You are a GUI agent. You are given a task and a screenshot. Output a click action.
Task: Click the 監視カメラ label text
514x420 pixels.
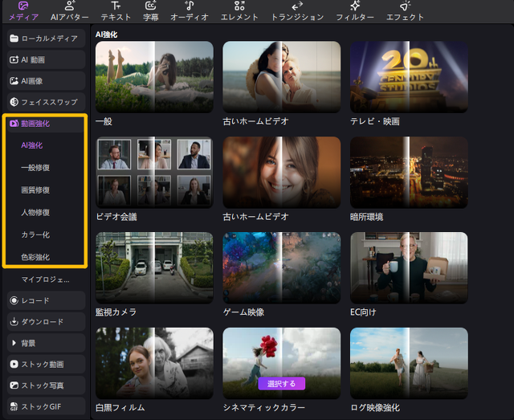coord(116,312)
